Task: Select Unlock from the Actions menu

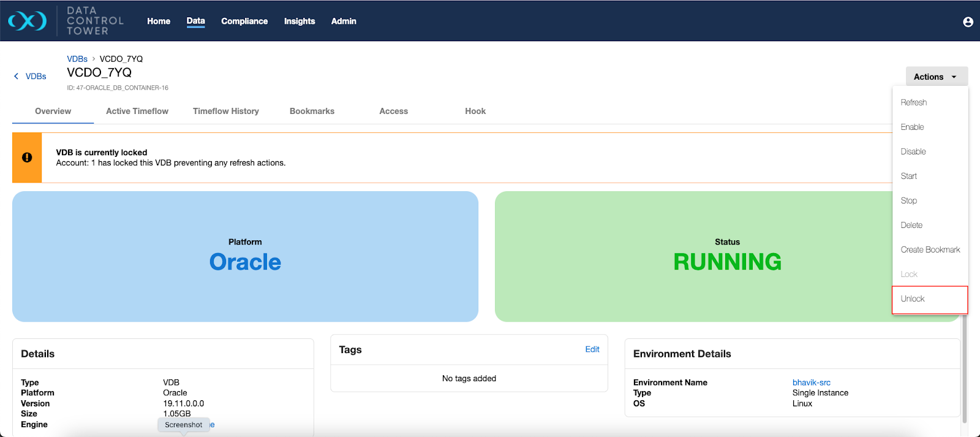Action: point(913,299)
